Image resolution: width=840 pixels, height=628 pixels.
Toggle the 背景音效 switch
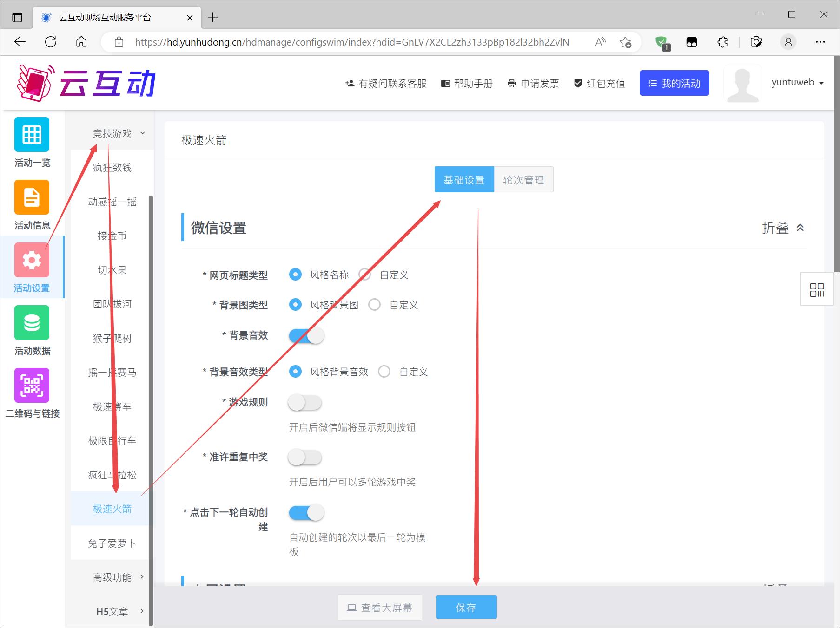306,335
